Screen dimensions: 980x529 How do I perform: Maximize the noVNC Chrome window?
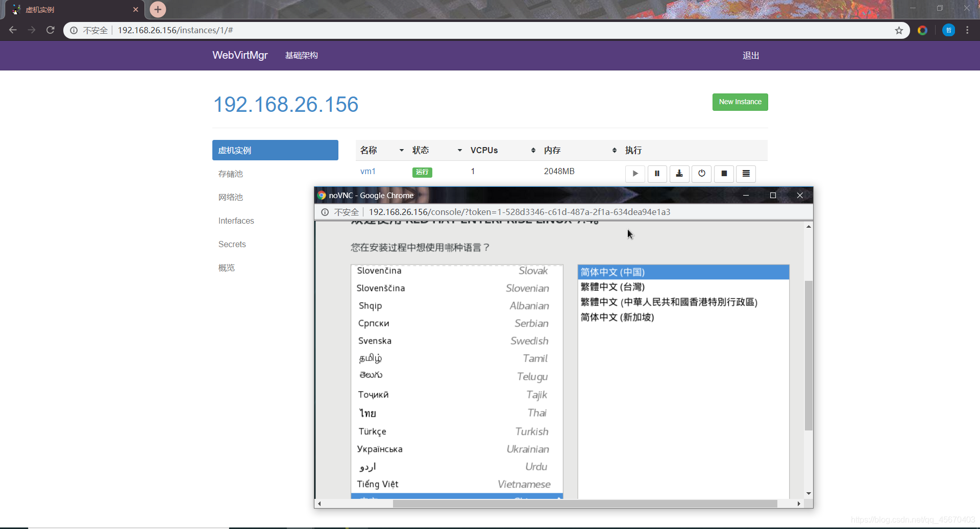[773, 195]
